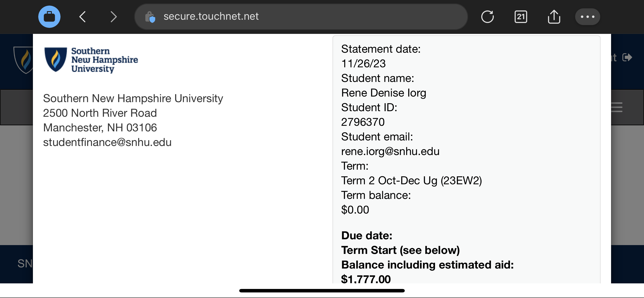Click rene.iorg@snhu.edu student email
The width and height of the screenshot is (644, 298).
[390, 151]
